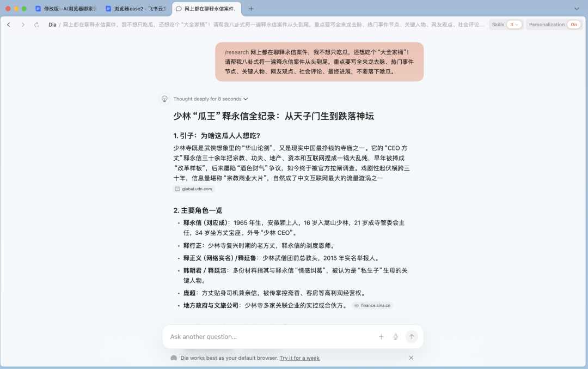Open the tab overview chevron at top right

(x=577, y=9)
